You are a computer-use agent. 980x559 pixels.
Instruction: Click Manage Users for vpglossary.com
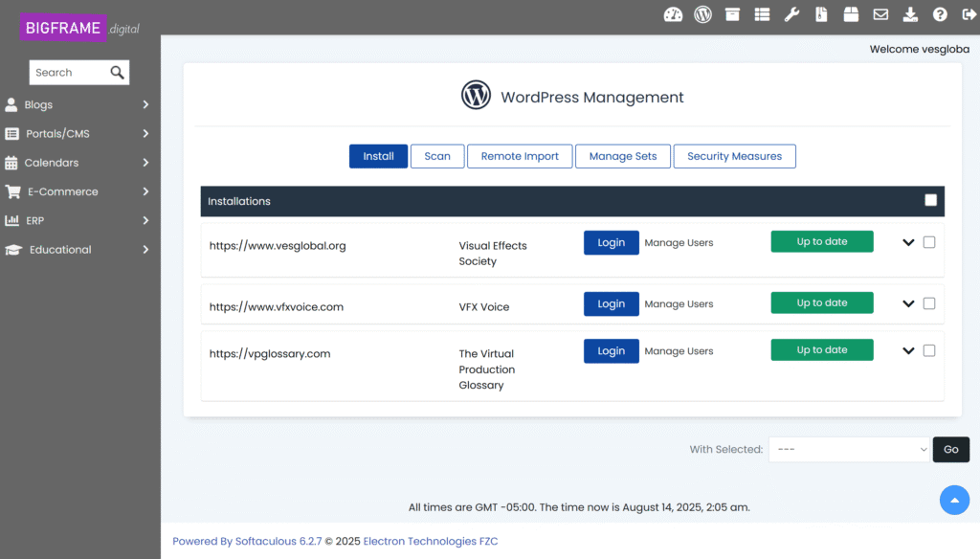pyautogui.click(x=679, y=350)
